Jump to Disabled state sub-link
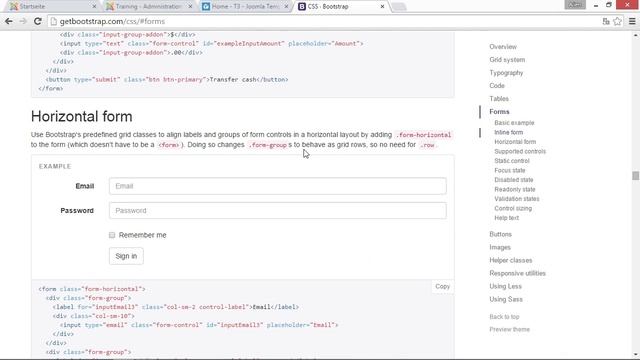 pos(513,180)
